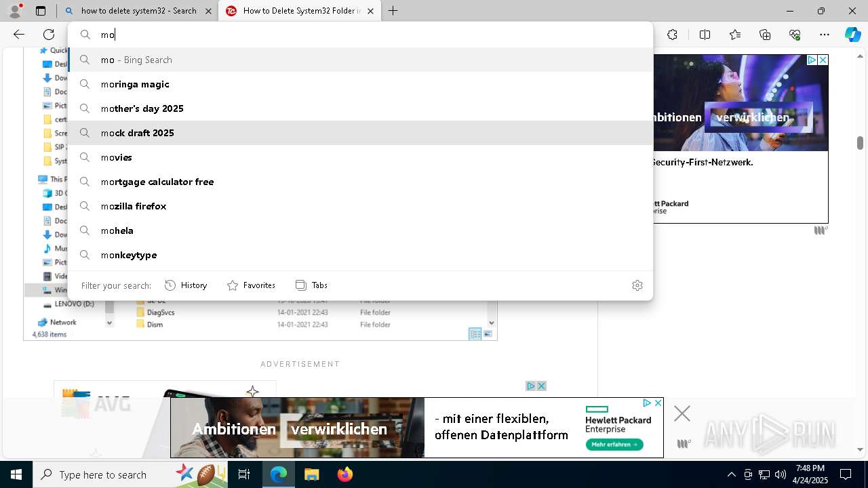Select LENOVO (D:) drive in tree
The height and width of the screenshot is (488, 868).
pos(67,304)
